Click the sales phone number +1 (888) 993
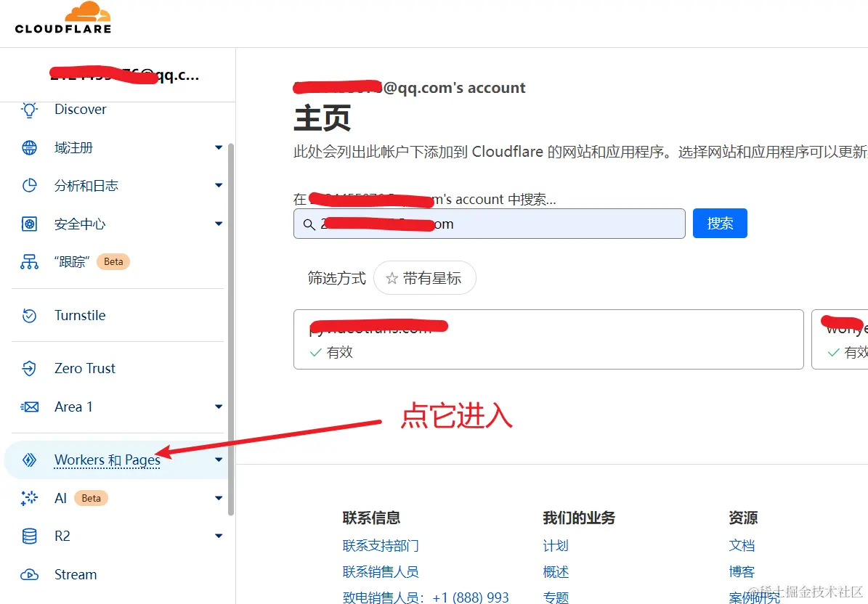Screen dimensions: 868x604 click(471, 597)
